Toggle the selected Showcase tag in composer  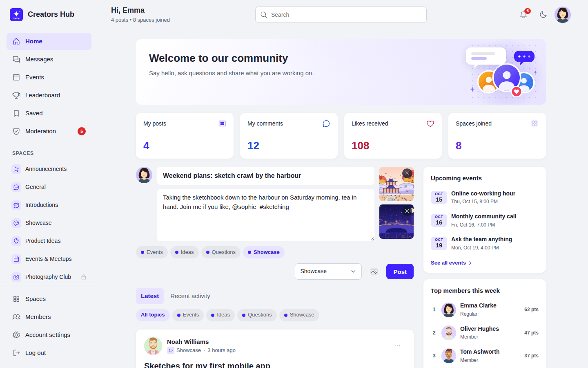(264, 252)
